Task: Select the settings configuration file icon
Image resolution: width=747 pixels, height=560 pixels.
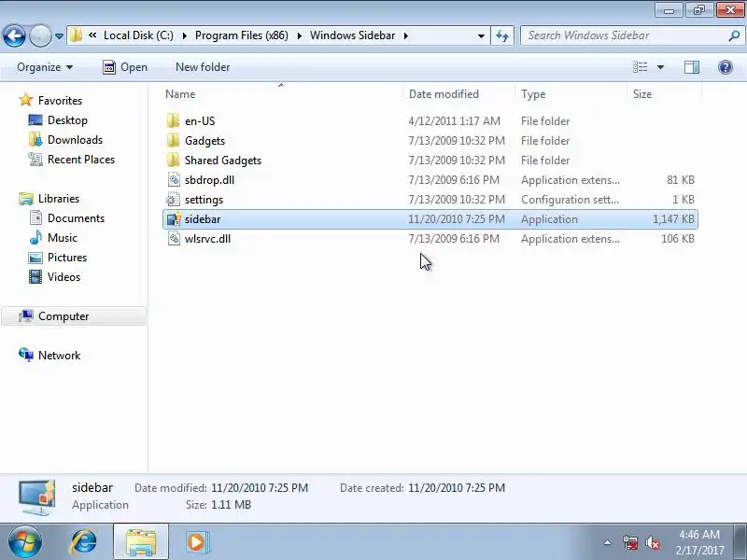Action: [174, 199]
